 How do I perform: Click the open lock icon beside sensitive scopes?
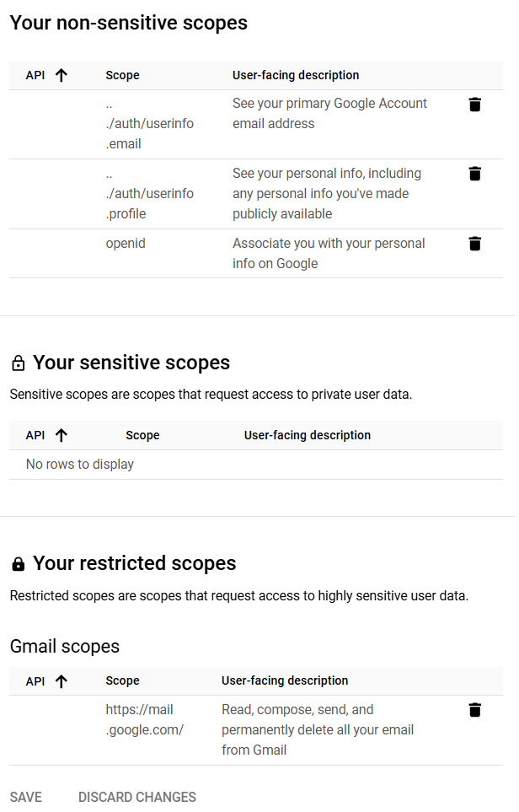click(x=18, y=363)
